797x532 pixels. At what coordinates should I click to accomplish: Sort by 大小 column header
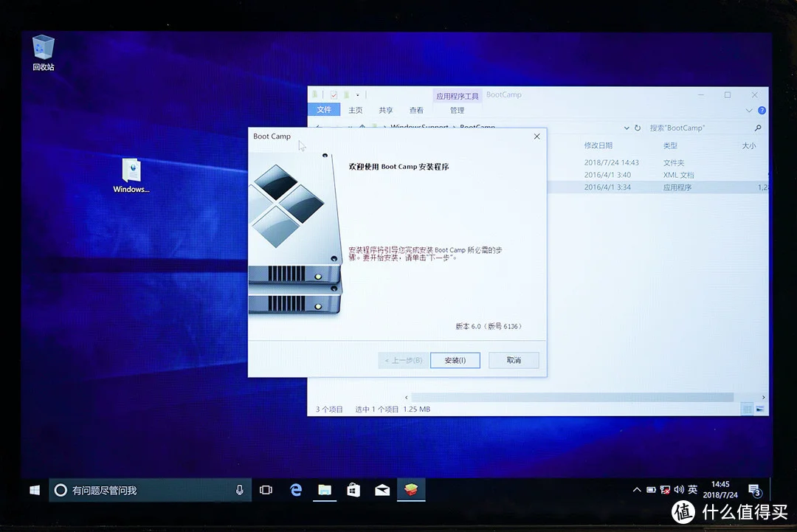coord(749,146)
